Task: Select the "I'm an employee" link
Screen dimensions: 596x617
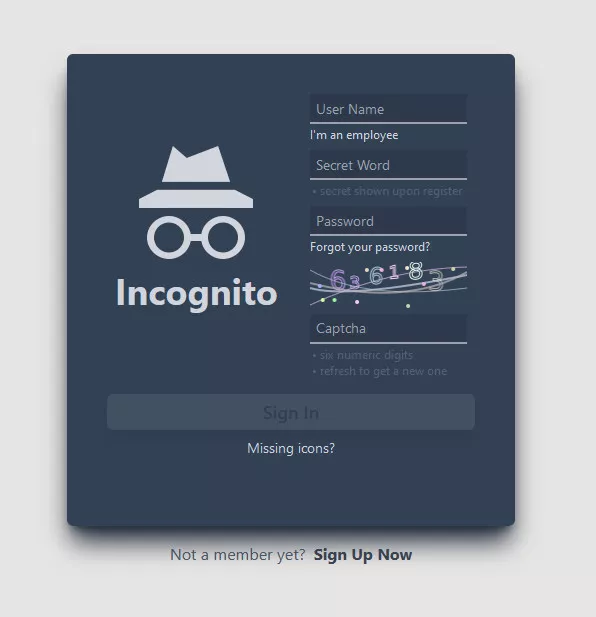Action: pos(354,135)
